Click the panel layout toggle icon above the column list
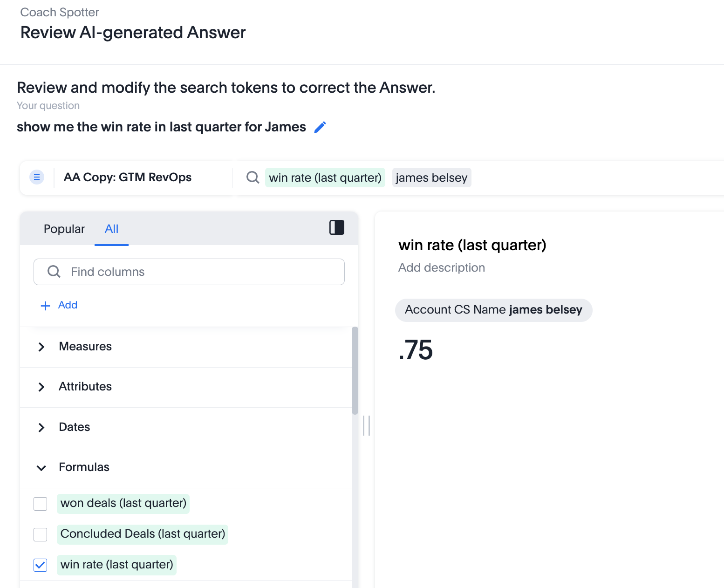Screen dimensions: 724x588 point(336,227)
